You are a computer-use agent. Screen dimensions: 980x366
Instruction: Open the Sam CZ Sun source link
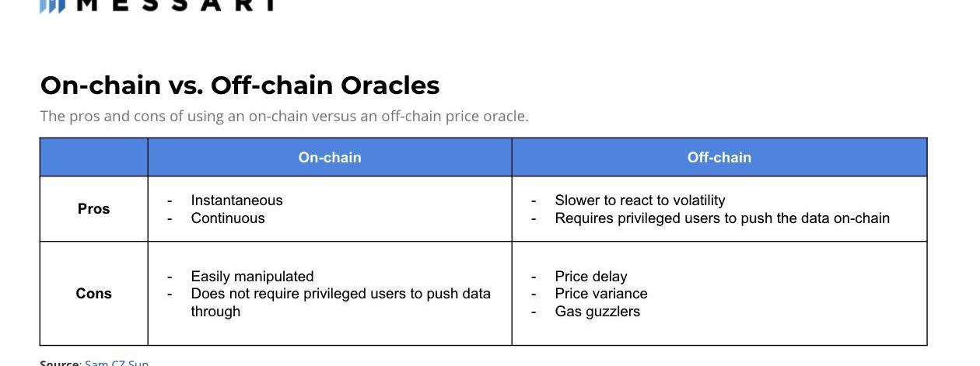tap(117, 362)
